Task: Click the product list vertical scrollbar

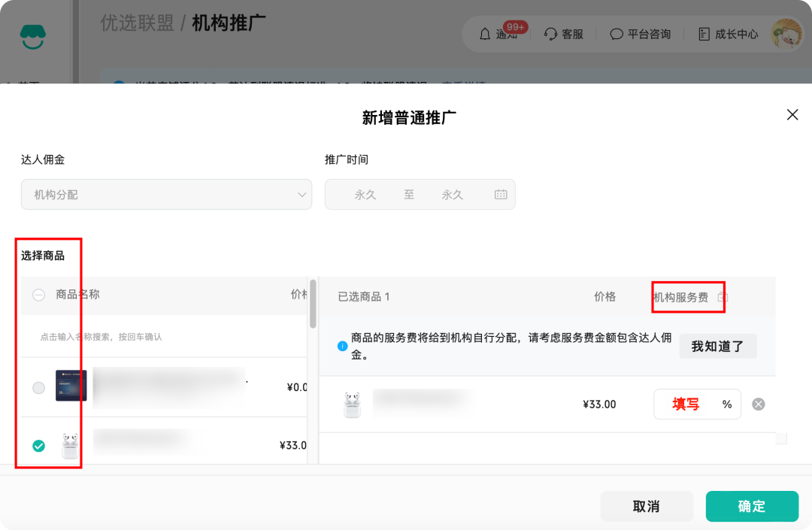Action: [x=313, y=304]
